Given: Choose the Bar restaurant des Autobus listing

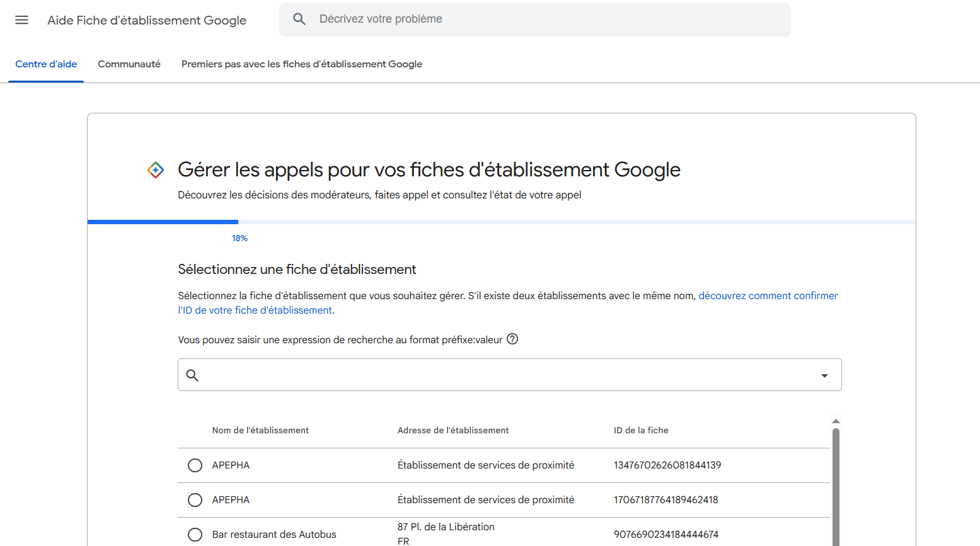Looking at the screenshot, I should click(x=195, y=535).
